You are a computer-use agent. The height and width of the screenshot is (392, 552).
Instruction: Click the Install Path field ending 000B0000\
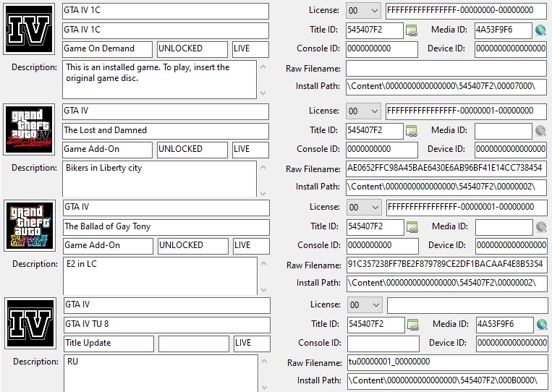(447, 381)
